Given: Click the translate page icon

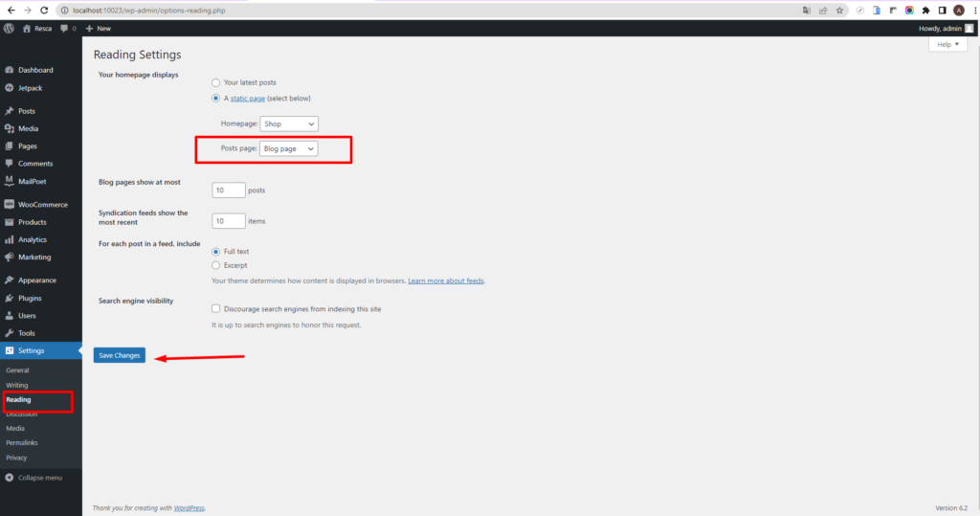Looking at the screenshot, I should [806, 10].
